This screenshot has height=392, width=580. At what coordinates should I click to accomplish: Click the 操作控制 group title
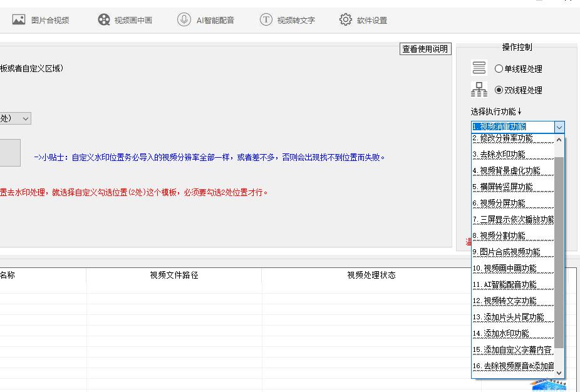coord(517,47)
